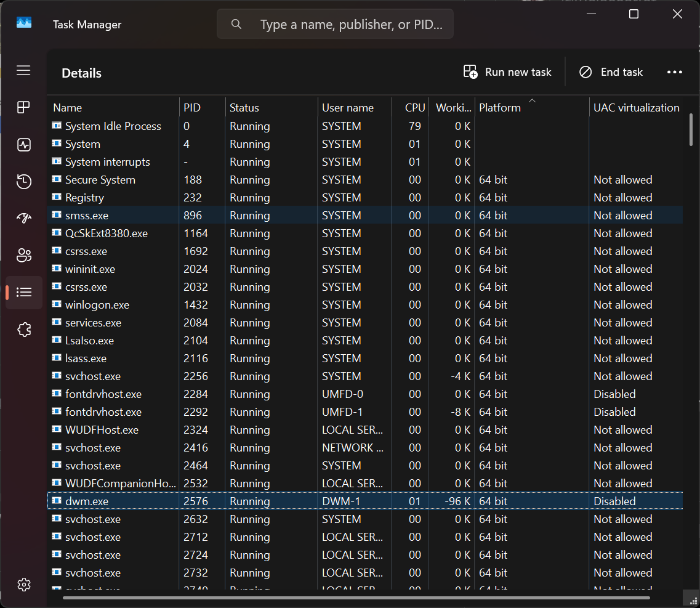Click the dwm.exe process icon
The width and height of the screenshot is (700, 608).
click(x=57, y=501)
